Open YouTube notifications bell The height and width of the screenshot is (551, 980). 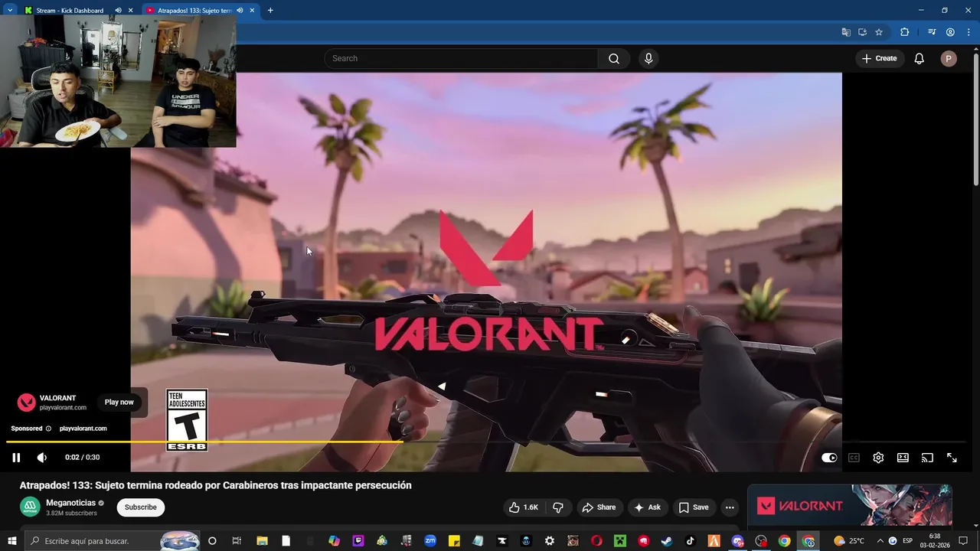(x=920, y=58)
